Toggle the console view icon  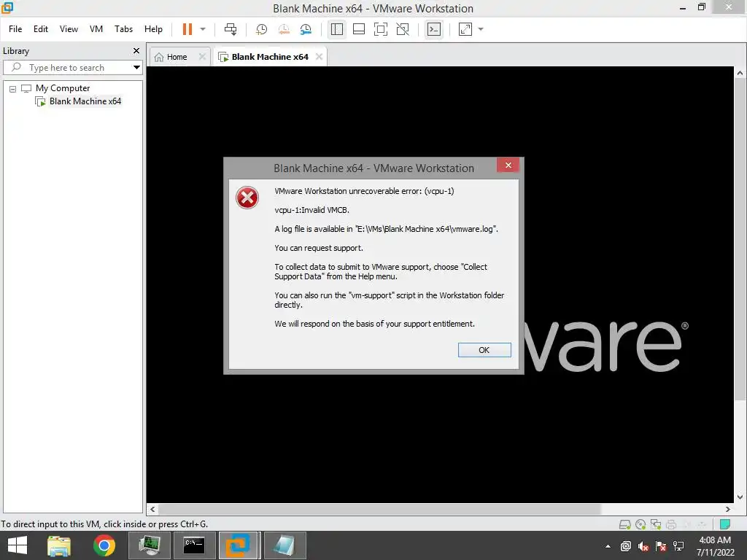(433, 29)
